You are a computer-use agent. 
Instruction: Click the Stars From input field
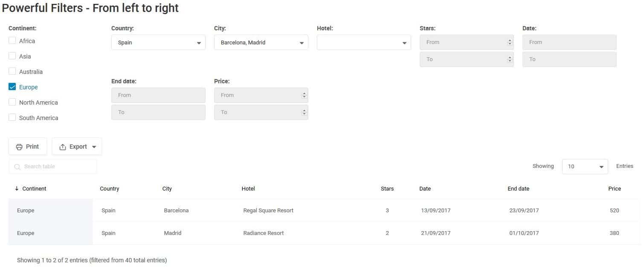click(x=467, y=42)
